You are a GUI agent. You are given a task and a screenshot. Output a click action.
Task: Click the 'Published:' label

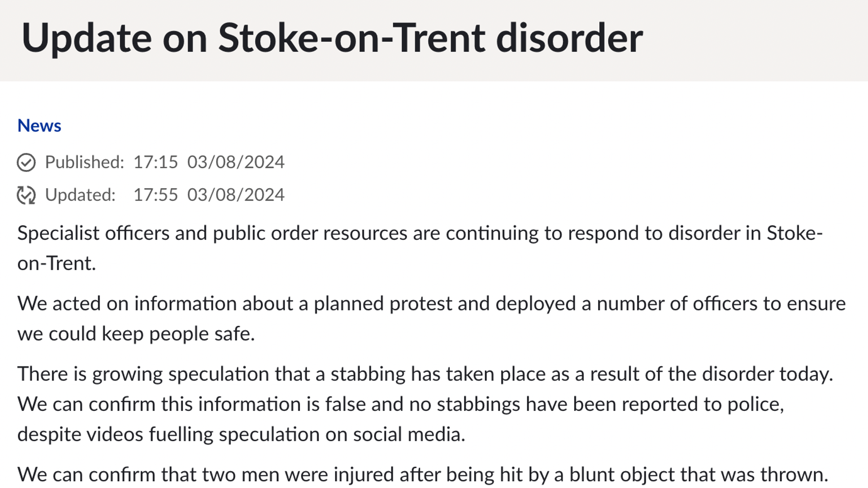[84, 162]
